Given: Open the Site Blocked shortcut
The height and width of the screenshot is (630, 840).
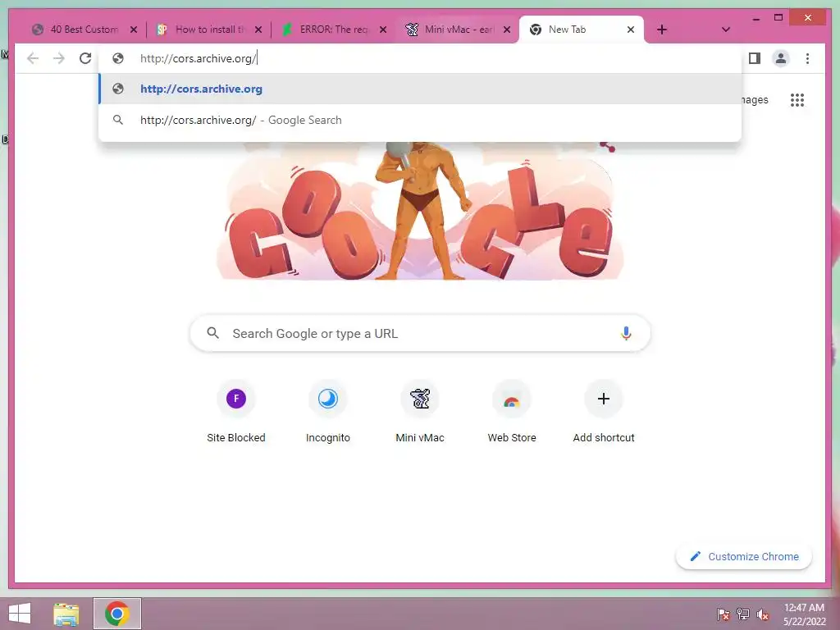Looking at the screenshot, I should pos(236,412).
